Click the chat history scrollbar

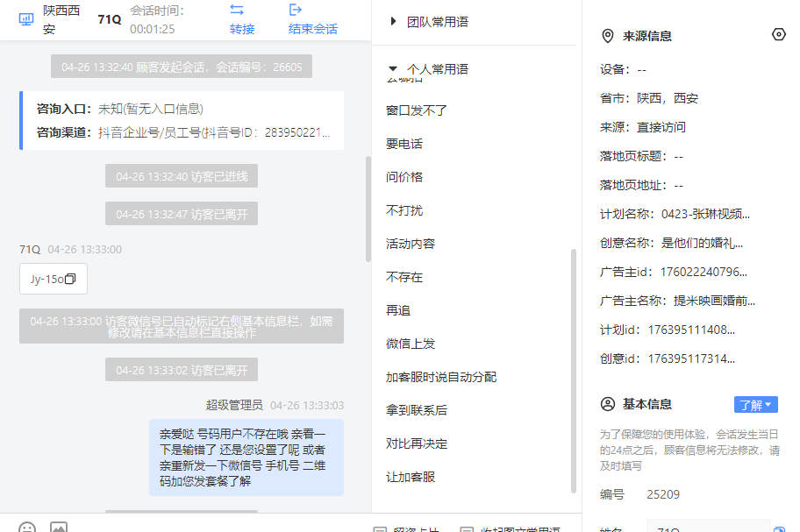tap(368, 209)
